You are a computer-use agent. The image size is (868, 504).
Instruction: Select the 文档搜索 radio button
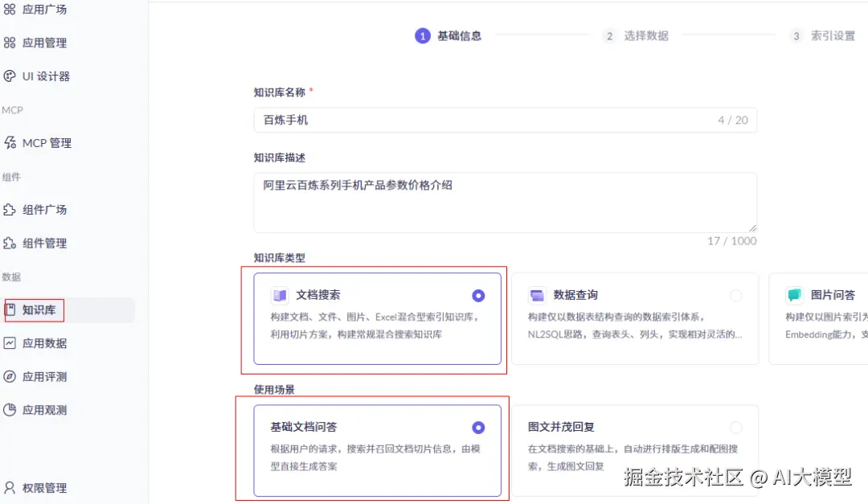478,296
